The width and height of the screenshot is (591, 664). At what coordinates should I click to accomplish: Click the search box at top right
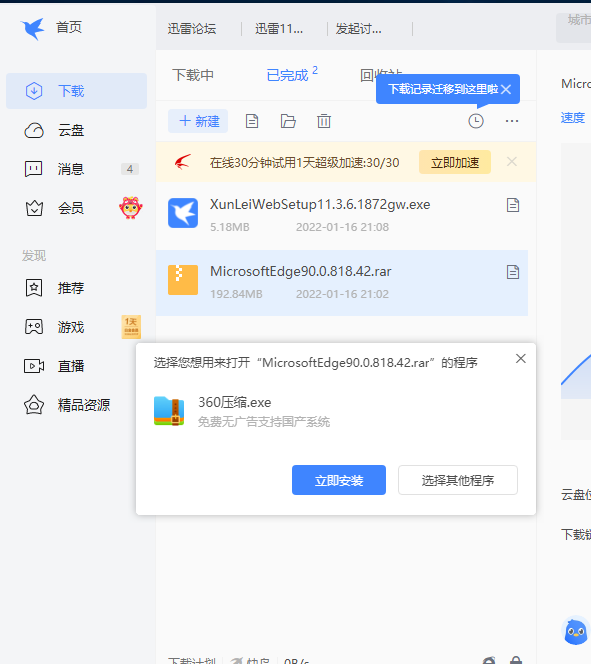(x=574, y=28)
